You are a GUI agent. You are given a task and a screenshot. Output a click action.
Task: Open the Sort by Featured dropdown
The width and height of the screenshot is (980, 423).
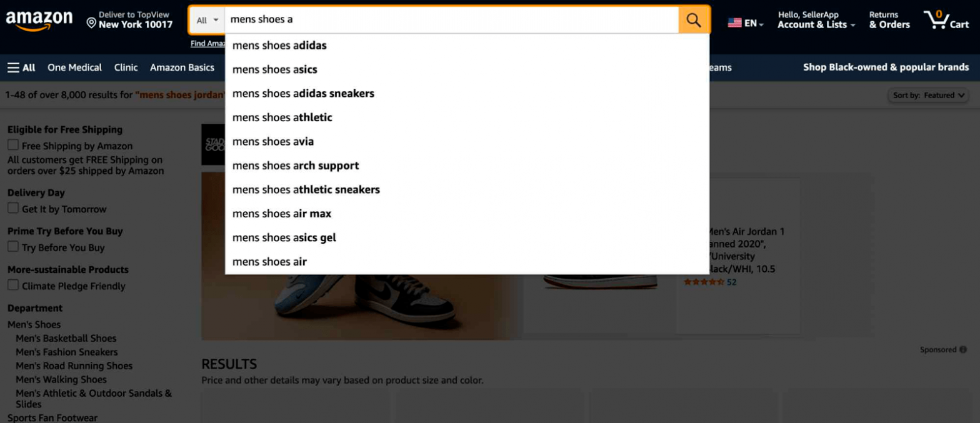[927, 95]
